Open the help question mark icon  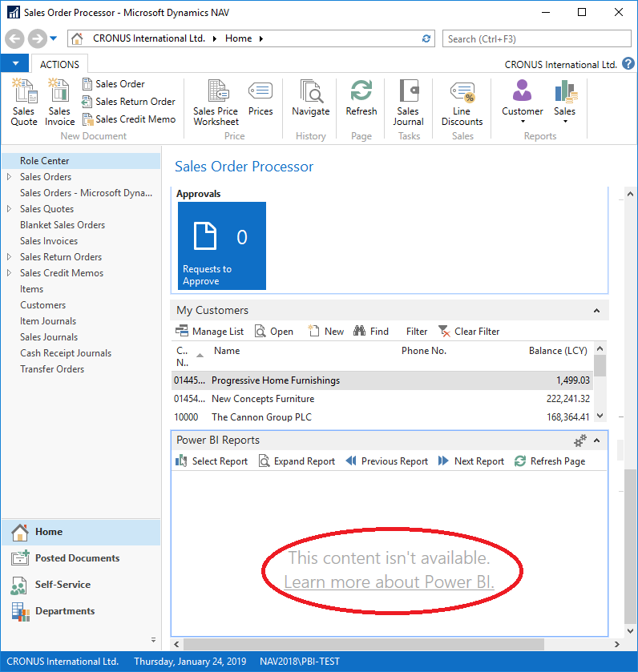coord(628,64)
